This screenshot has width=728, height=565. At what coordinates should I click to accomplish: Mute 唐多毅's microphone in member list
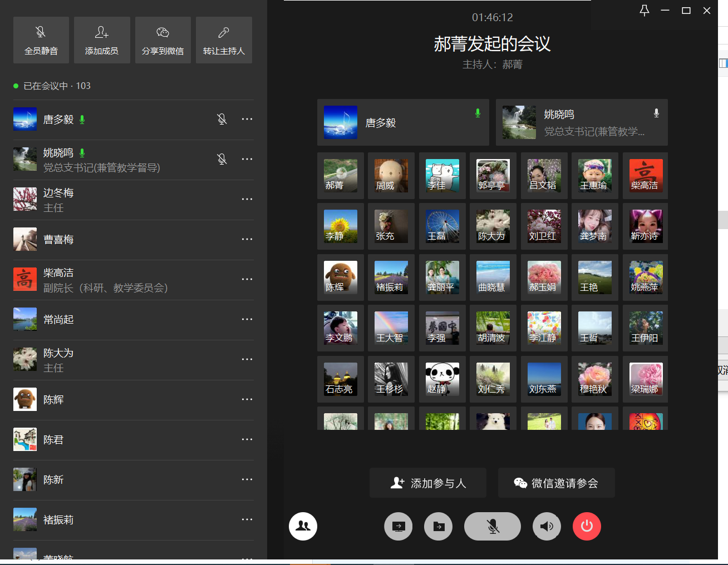click(x=222, y=119)
